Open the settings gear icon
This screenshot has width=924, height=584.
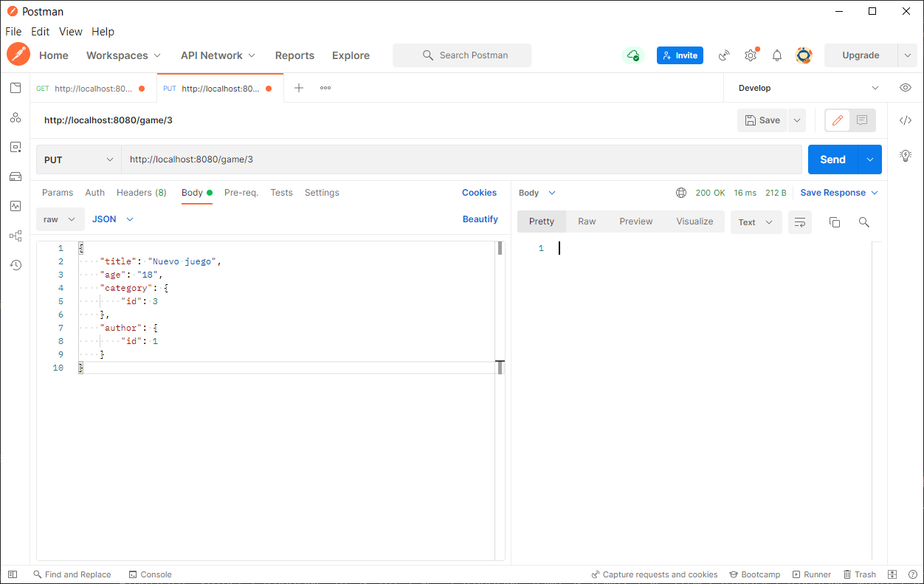[751, 55]
